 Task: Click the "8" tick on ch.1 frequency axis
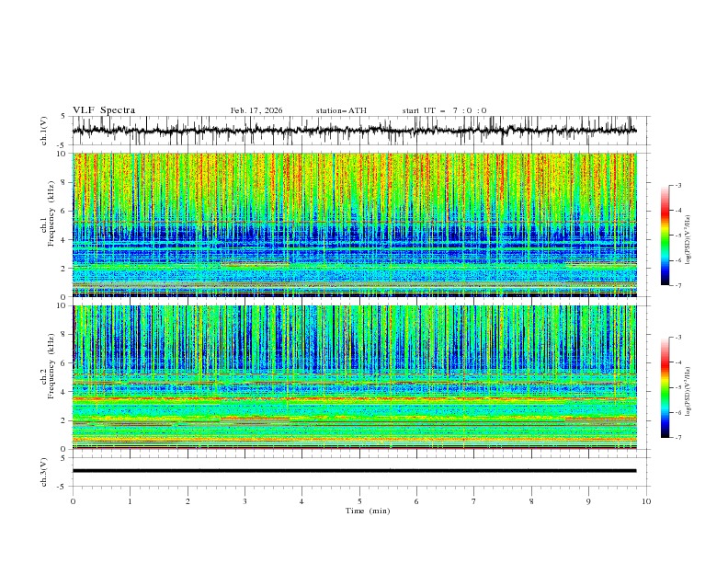click(x=64, y=182)
